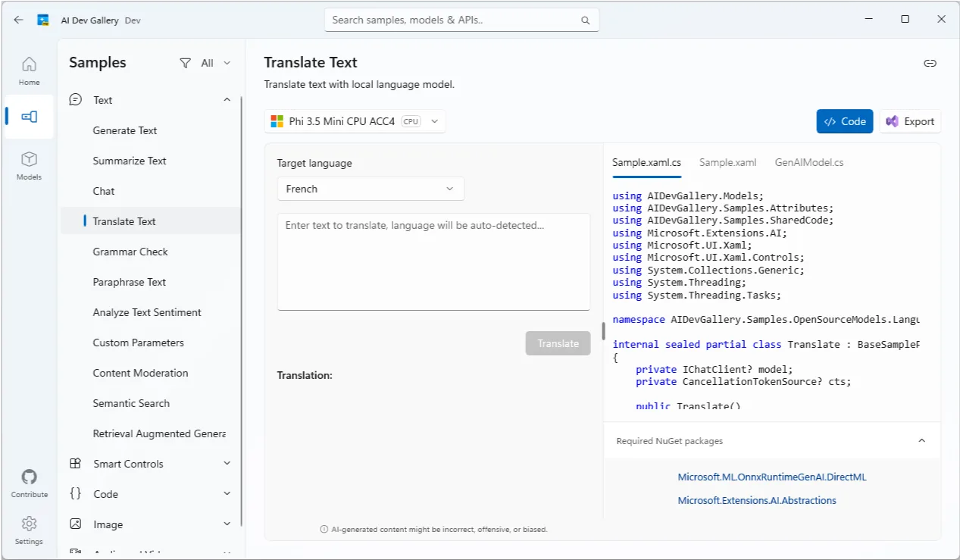Open the Models navigation page
This screenshot has width=960, height=560.
[29, 165]
